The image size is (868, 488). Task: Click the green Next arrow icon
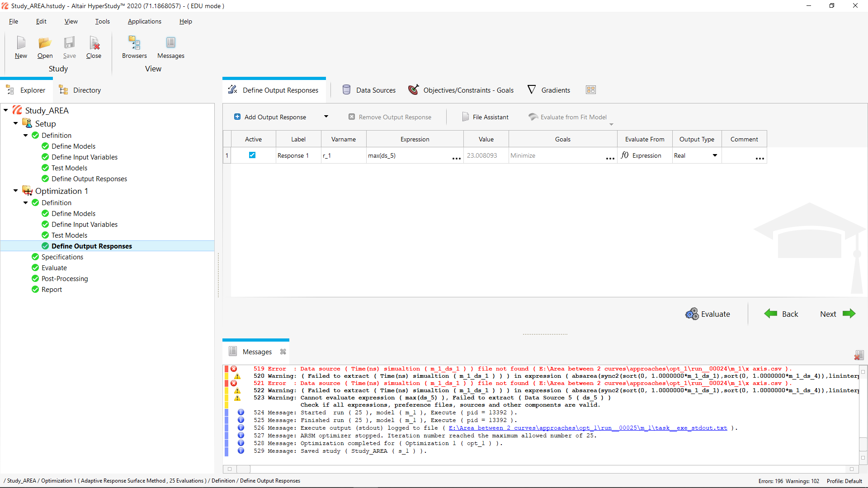pyautogui.click(x=849, y=314)
